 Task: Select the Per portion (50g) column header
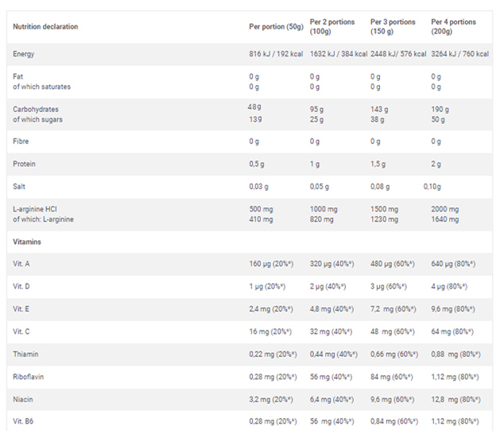276,27
